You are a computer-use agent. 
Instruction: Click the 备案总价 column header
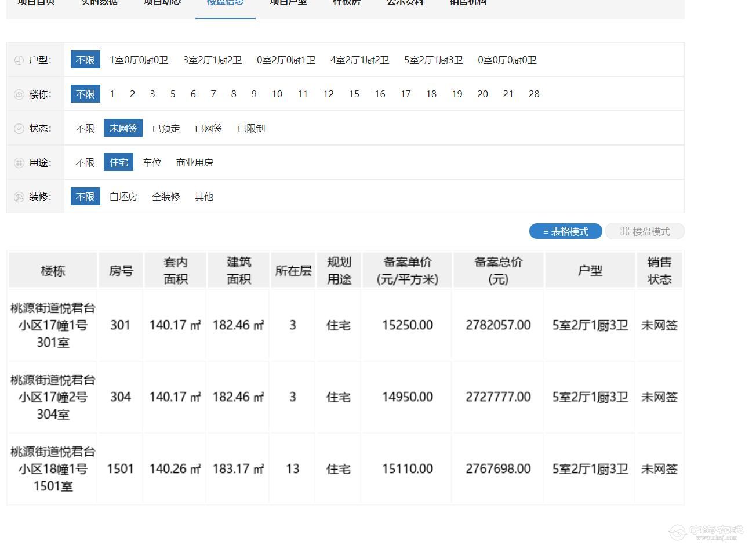(498, 270)
